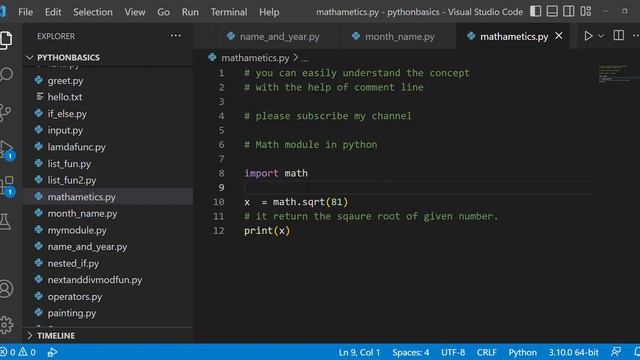Toggle Panel layout icon
Viewport: 640px width, 360px height.
pyautogui.click(x=552, y=11)
